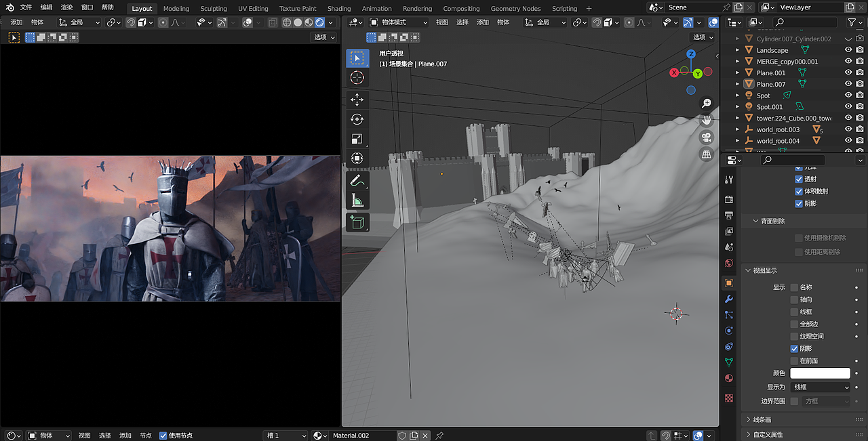Select the Measure tool
Screen dimensions: 868x441
pyautogui.click(x=357, y=200)
